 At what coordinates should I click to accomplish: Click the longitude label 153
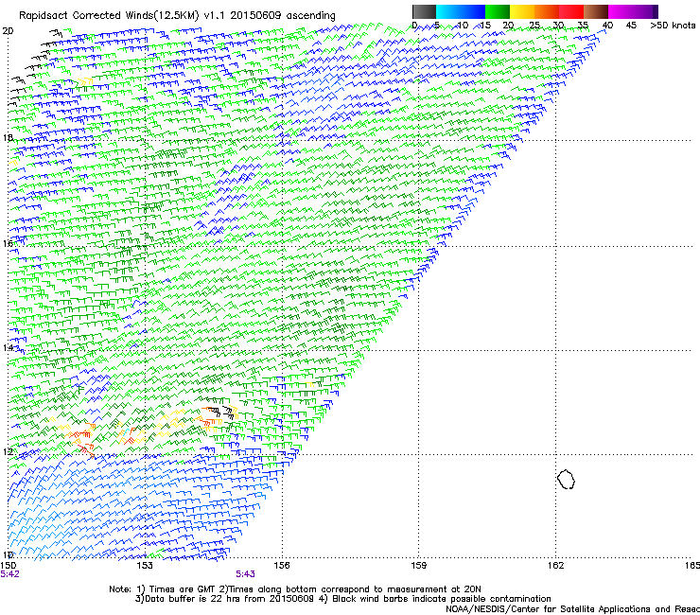coord(145,566)
